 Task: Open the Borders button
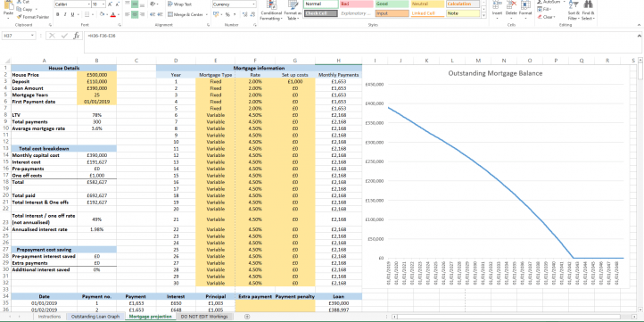click(x=87, y=14)
